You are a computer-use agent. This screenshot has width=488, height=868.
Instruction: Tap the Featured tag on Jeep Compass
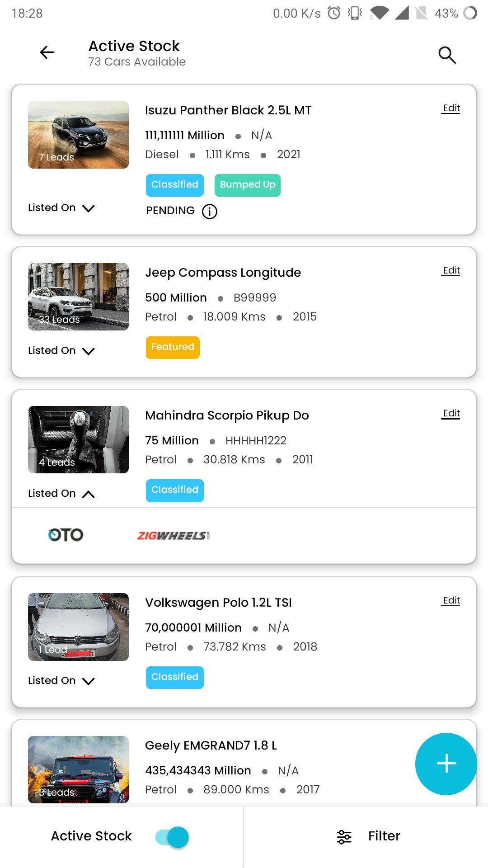pyautogui.click(x=173, y=347)
